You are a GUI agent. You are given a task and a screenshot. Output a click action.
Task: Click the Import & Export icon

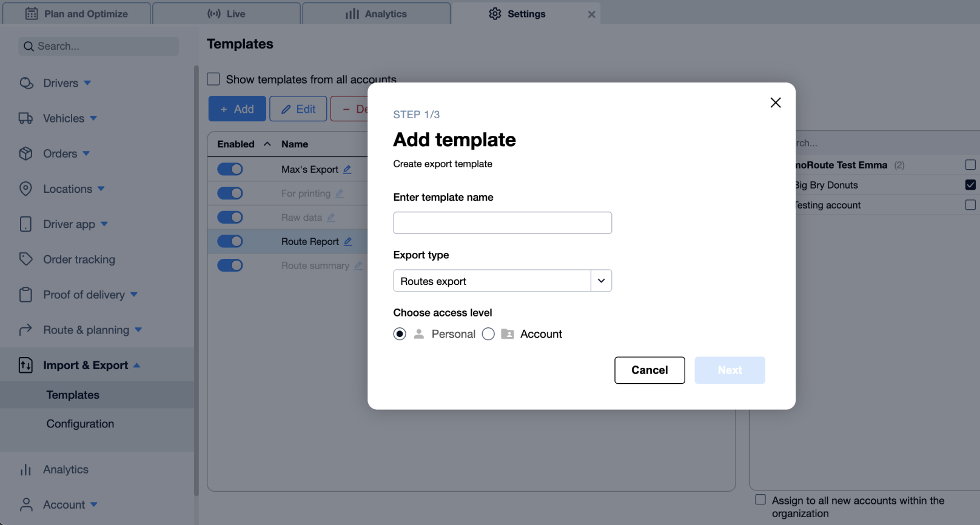tap(25, 365)
